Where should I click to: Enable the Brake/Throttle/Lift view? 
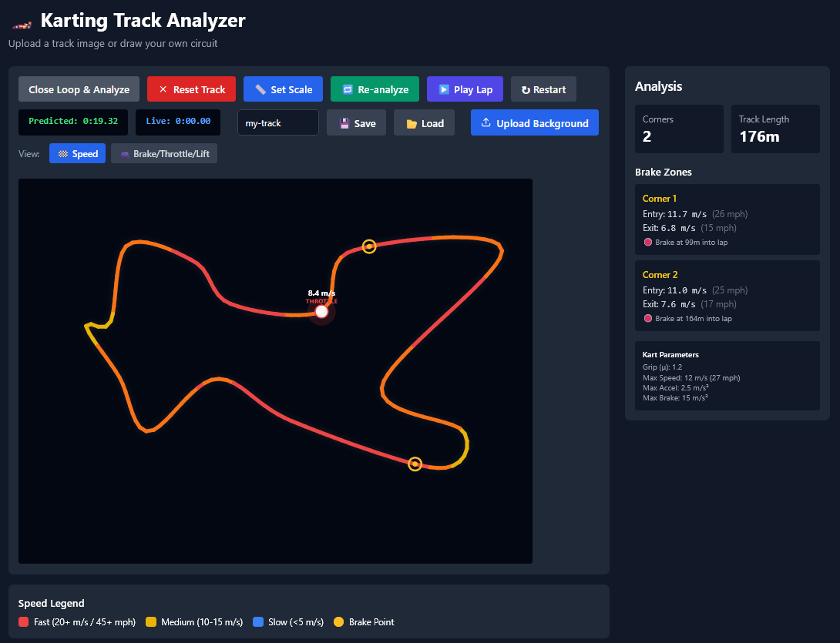164,153
